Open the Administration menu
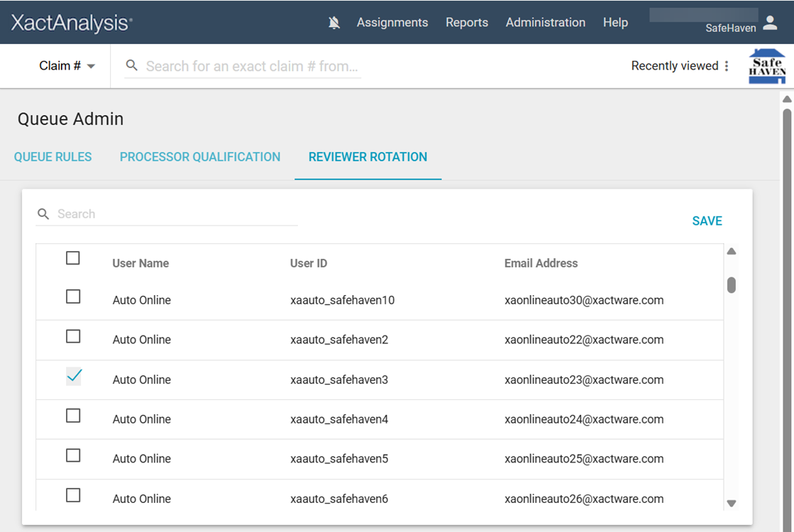Screen dimensions: 794x532 (545, 23)
